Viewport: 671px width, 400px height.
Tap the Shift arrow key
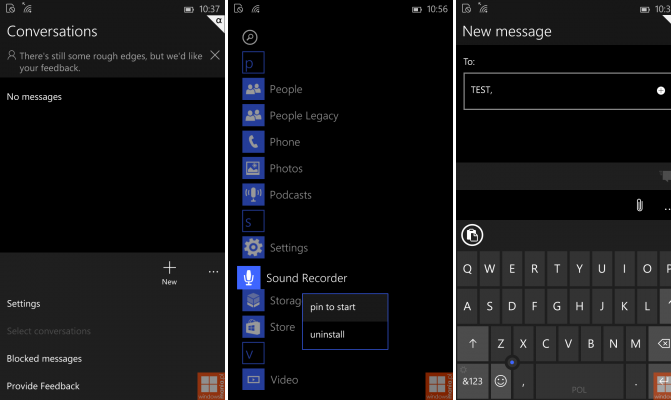coord(473,344)
